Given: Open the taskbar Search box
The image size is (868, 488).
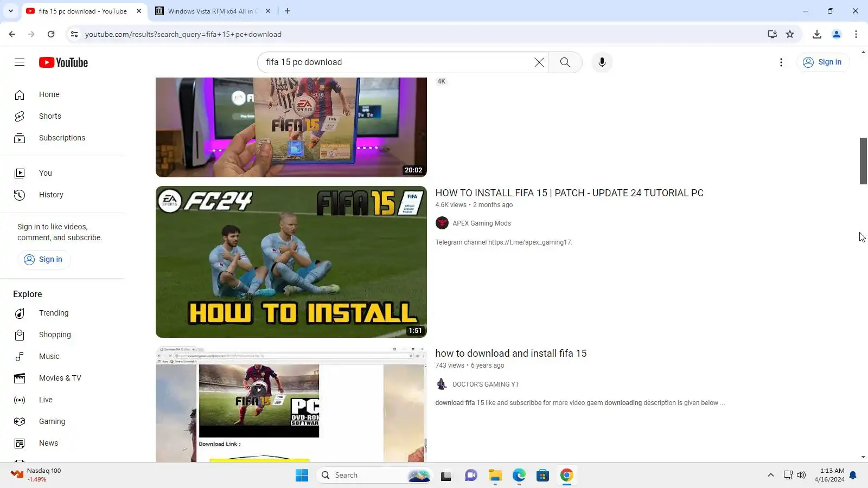Looking at the screenshot, I should [x=374, y=476].
